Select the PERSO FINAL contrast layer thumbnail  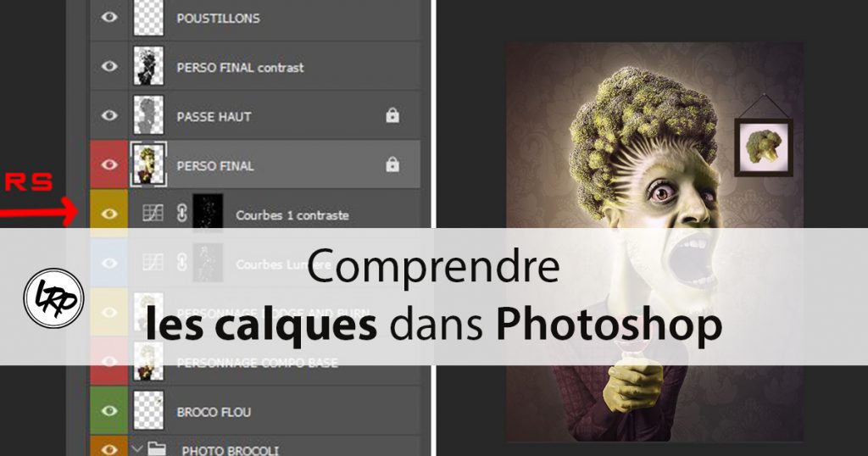(x=148, y=66)
